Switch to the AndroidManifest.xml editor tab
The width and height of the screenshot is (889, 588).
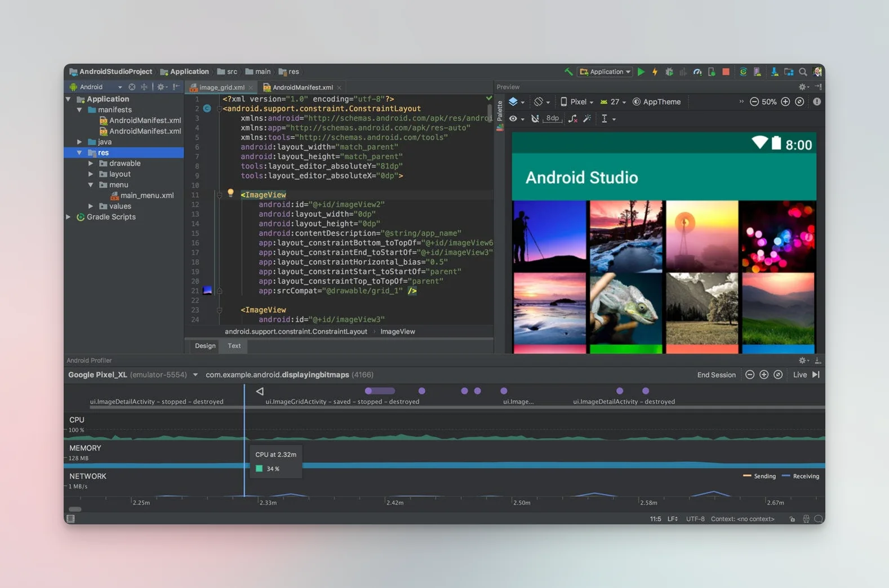pos(302,87)
